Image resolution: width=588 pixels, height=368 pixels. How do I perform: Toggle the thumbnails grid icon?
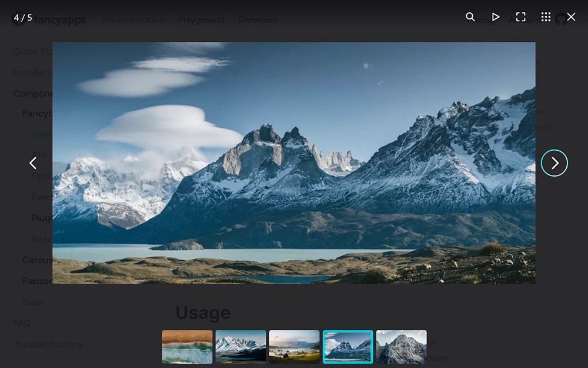[x=546, y=17]
